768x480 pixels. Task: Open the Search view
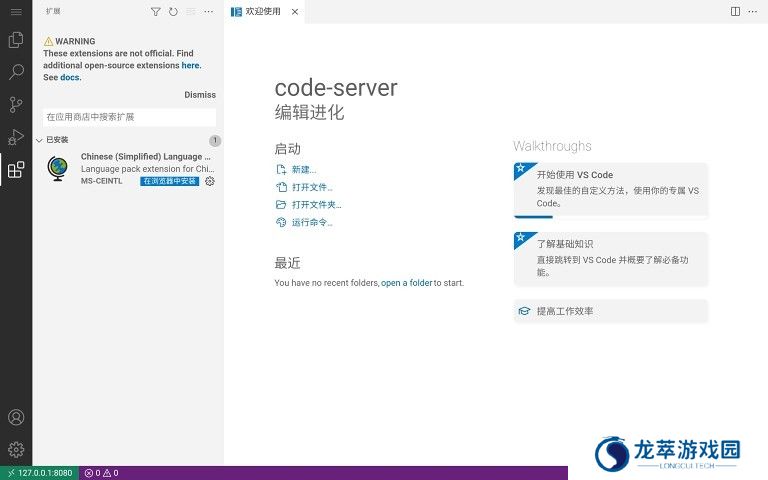(x=16, y=72)
